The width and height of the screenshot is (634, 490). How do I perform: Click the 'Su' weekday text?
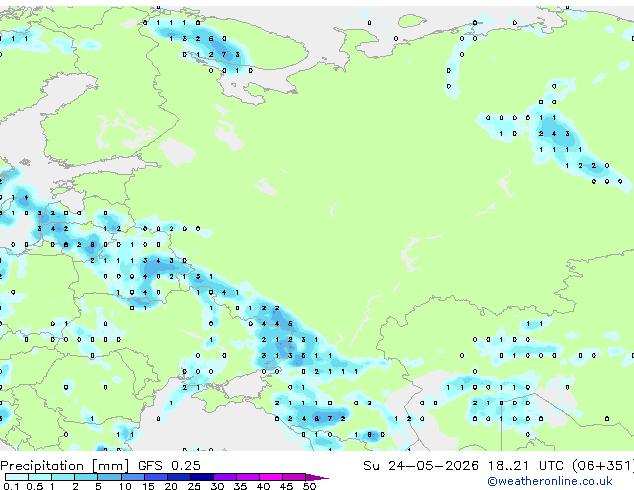tap(372, 466)
